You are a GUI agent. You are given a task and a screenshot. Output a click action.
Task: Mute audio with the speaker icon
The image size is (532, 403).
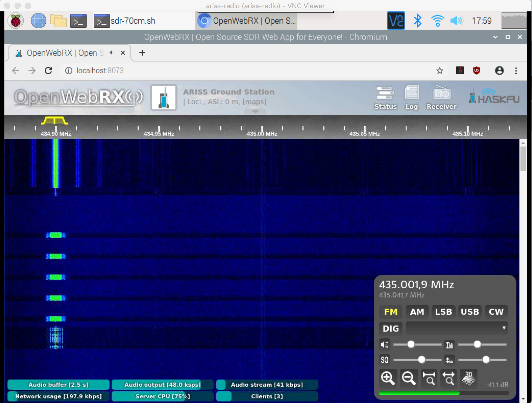385,345
